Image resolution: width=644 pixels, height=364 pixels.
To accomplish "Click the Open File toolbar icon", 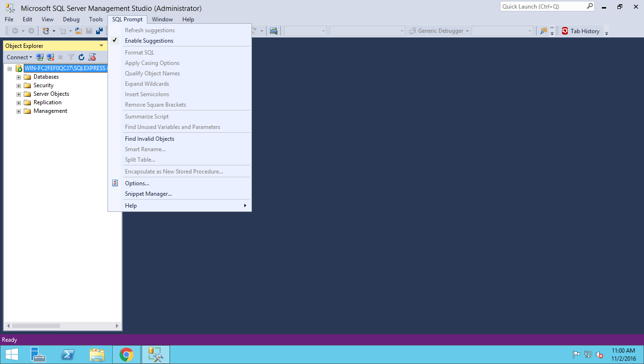I will pyautogui.click(x=79, y=31).
